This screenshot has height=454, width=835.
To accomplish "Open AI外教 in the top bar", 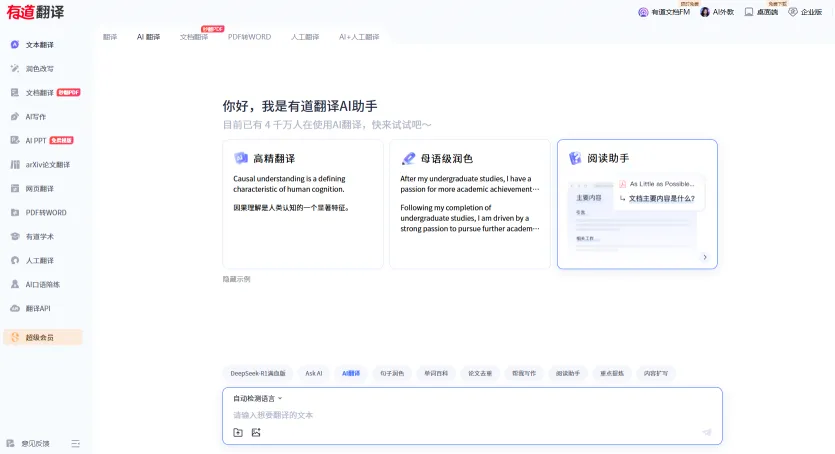I will (717, 12).
